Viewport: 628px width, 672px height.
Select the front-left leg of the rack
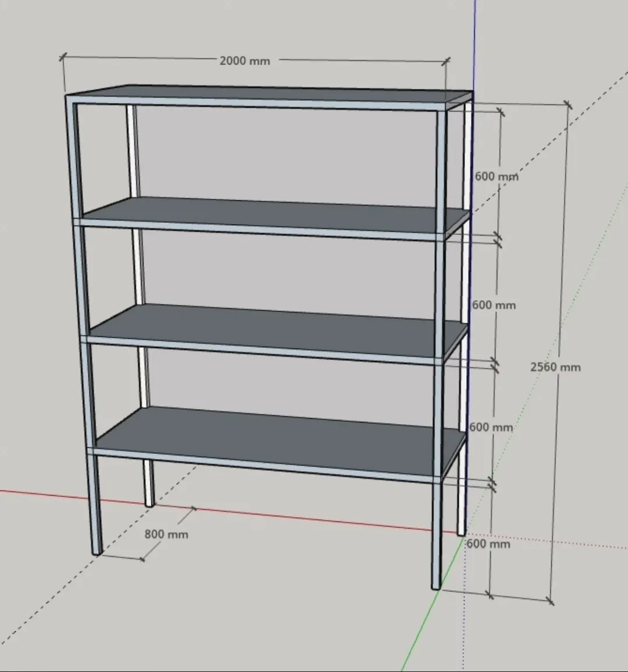point(84,326)
